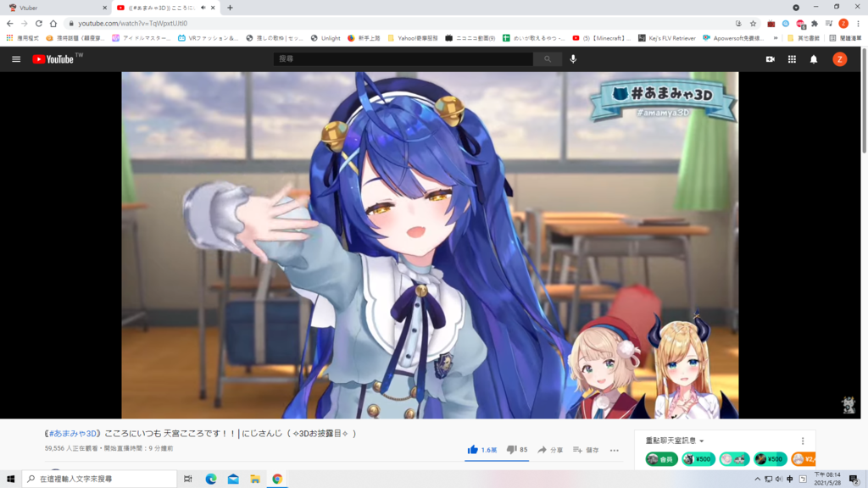Open Task View on the taskbar
Screen dimensions: 868x488
(x=188, y=479)
